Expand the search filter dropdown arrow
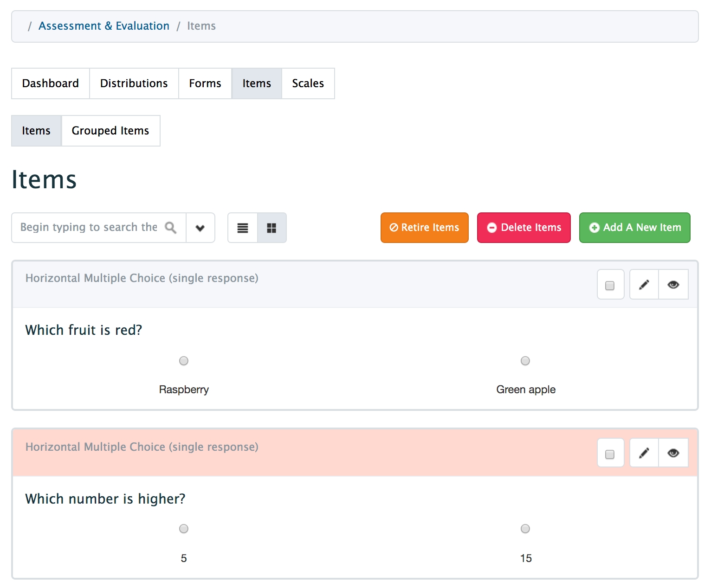The width and height of the screenshot is (711, 588). coord(200,228)
